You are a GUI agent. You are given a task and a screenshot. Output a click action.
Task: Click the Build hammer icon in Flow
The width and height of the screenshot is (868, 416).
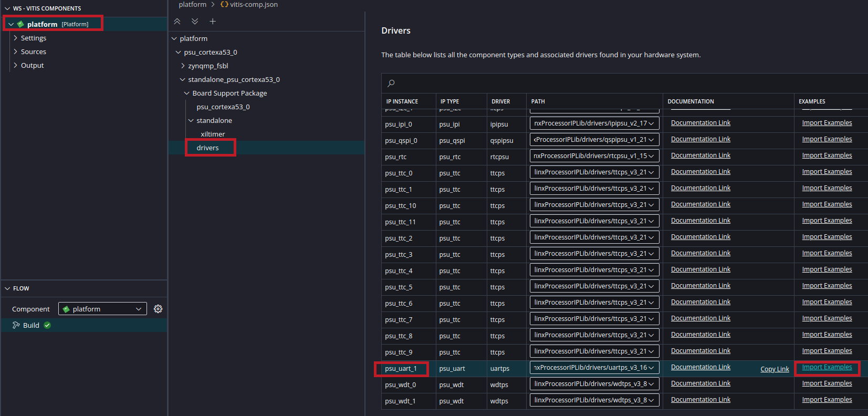(x=16, y=325)
